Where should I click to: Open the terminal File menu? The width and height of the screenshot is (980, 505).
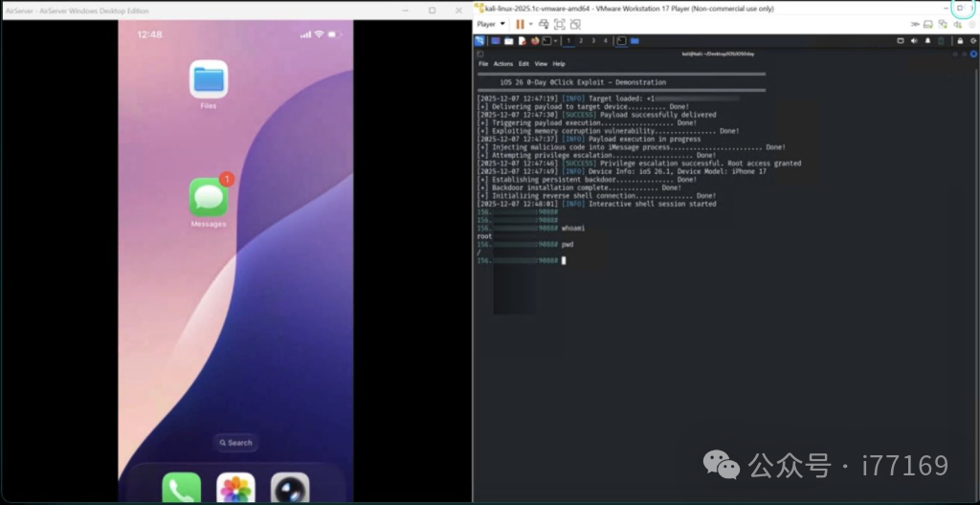pyautogui.click(x=483, y=64)
